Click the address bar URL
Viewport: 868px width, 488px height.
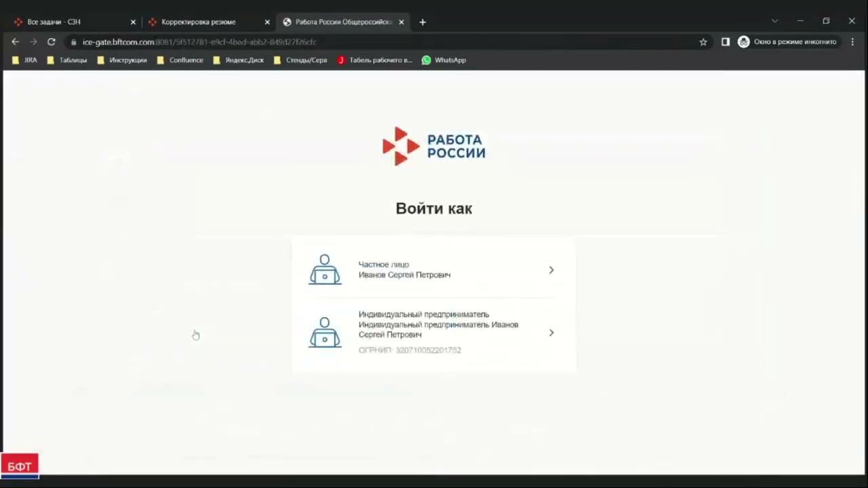click(x=199, y=42)
